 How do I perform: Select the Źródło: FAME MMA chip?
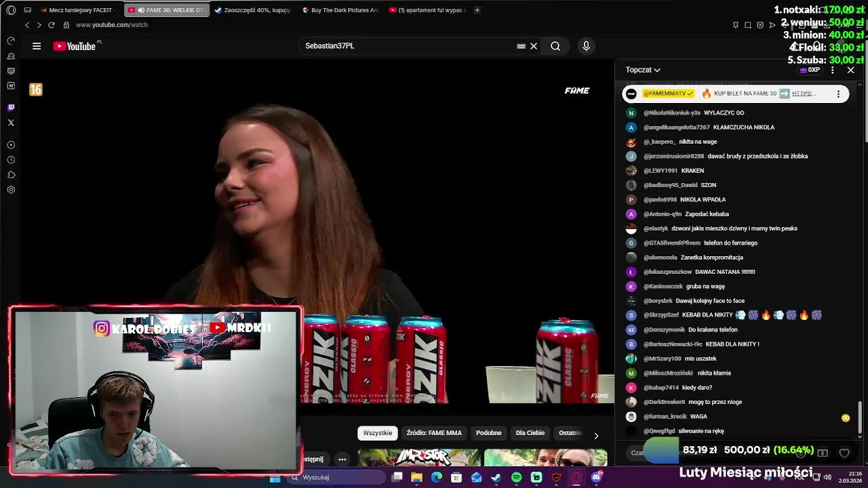(434, 433)
